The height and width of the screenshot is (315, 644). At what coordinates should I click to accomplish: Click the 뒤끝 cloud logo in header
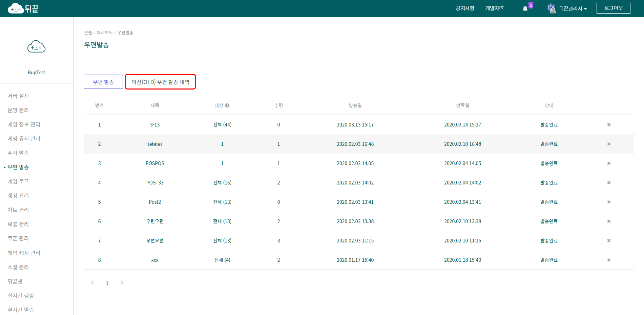23,8
